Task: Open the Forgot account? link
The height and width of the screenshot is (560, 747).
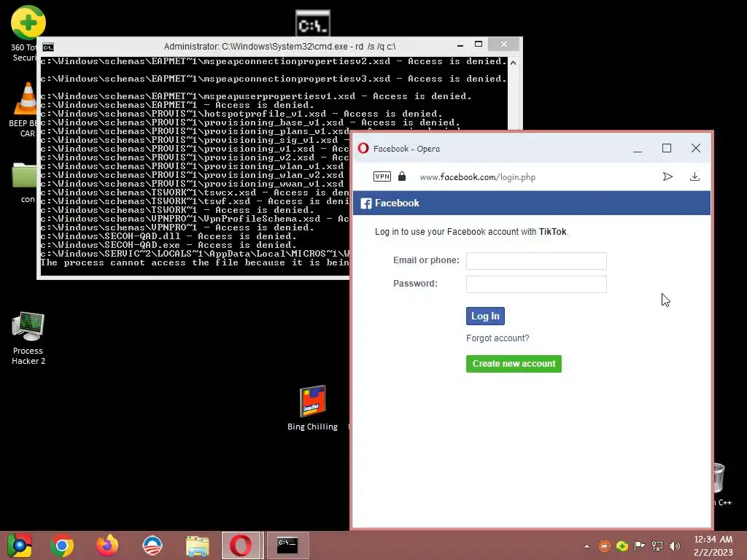Action: coord(498,338)
